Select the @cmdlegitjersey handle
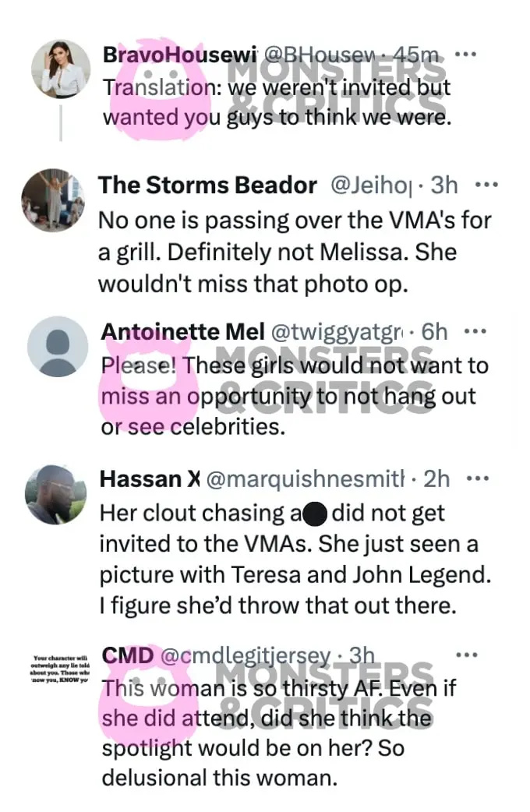The height and width of the screenshot is (812, 530). click(246, 655)
